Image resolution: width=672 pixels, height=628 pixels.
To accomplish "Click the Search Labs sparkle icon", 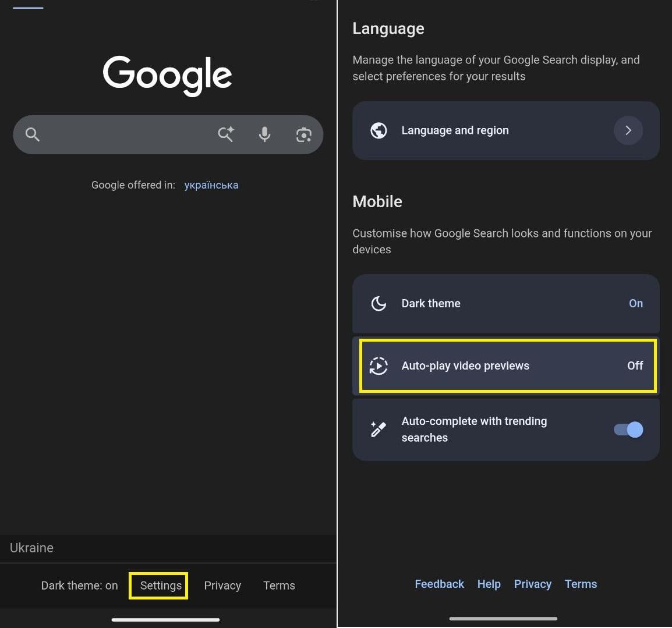I will [x=225, y=134].
